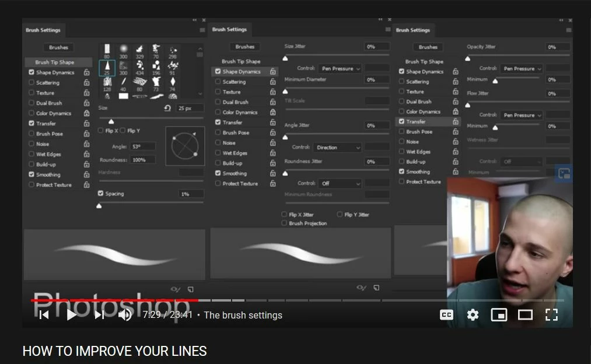Image resolution: width=591 pixels, height=364 pixels.
Task: Click Angle Jitter 0% value field
Action: tap(377, 125)
